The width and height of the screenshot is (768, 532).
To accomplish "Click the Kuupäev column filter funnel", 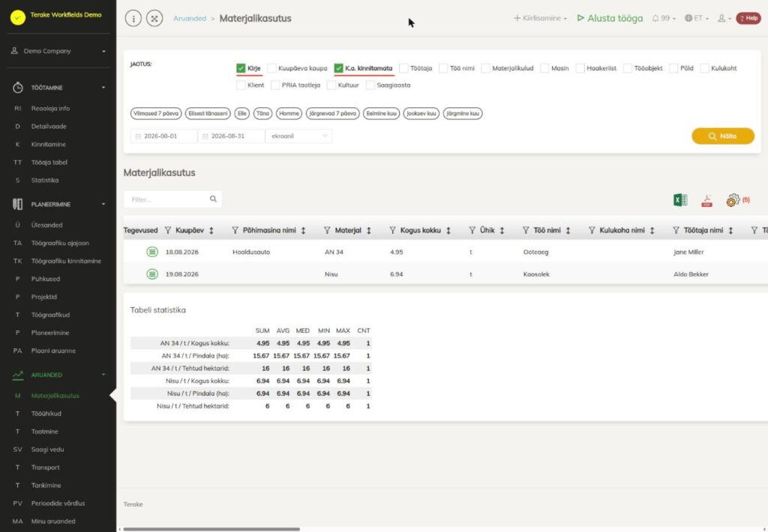I will point(168,230).
